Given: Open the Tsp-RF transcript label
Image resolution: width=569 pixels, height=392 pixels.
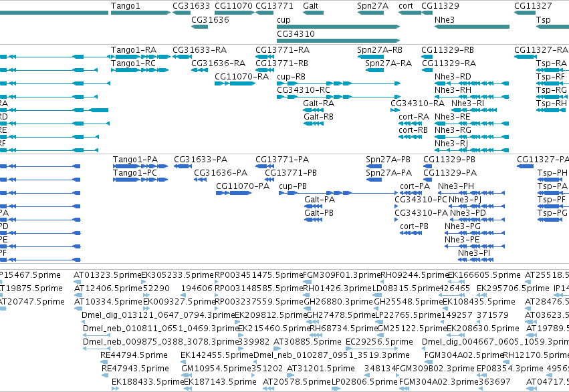Looking at the screenshot, I should 550,76.
